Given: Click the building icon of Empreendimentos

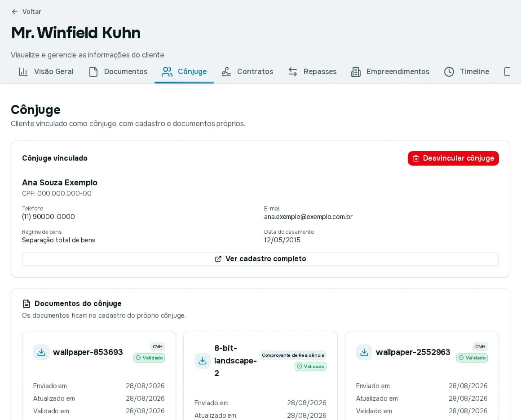Looking at the screenshot, I should click(356, 72).
